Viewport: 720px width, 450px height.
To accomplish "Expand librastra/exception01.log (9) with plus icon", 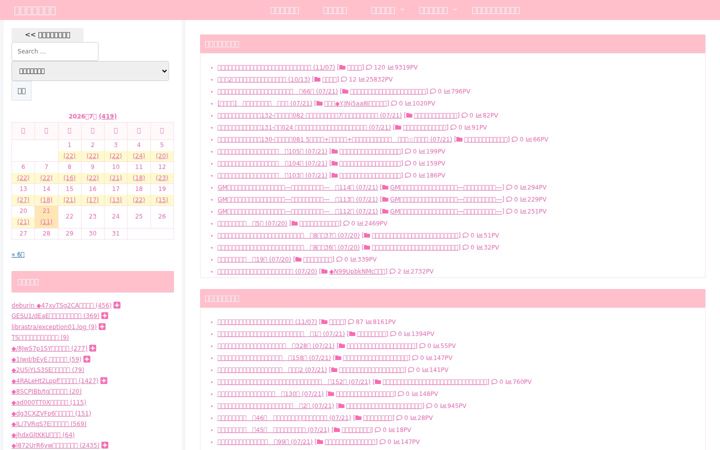I will click(102, 326).
